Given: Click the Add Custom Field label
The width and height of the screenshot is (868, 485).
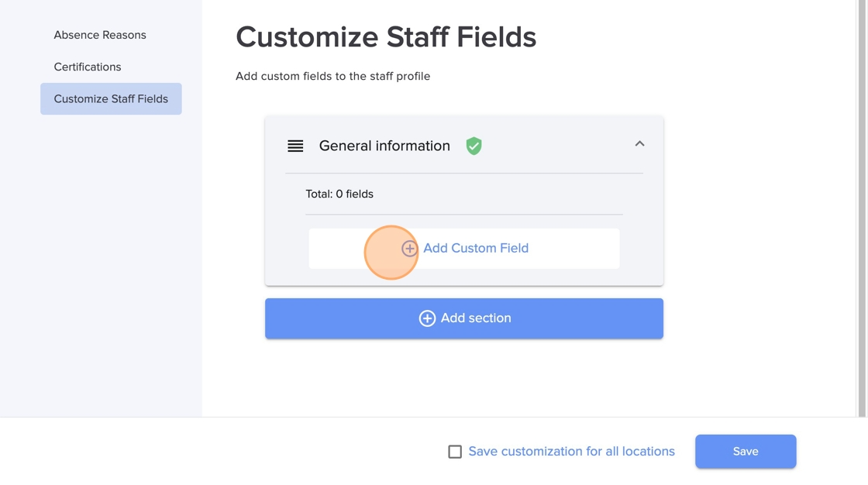Looking at the screenshot, I should tap(476, 249).
